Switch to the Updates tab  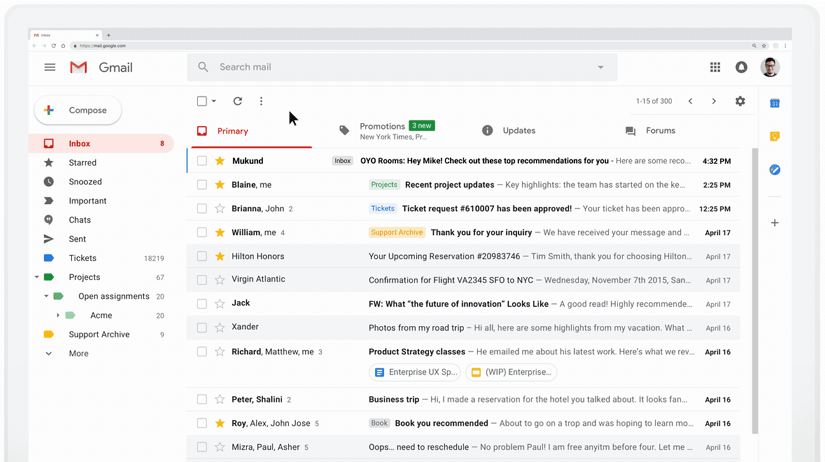518,131
